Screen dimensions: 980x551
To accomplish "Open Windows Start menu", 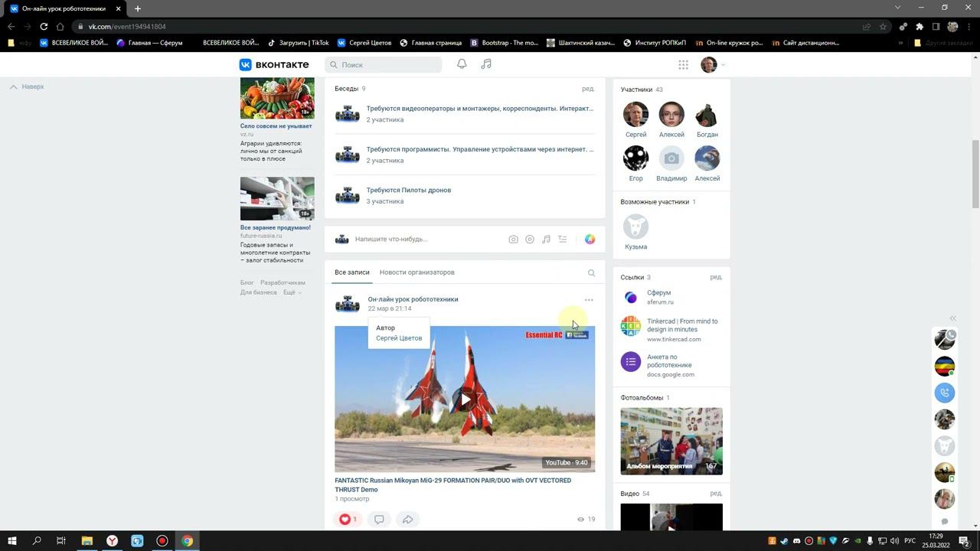I will pyautogui.click(x=11, y=541).
